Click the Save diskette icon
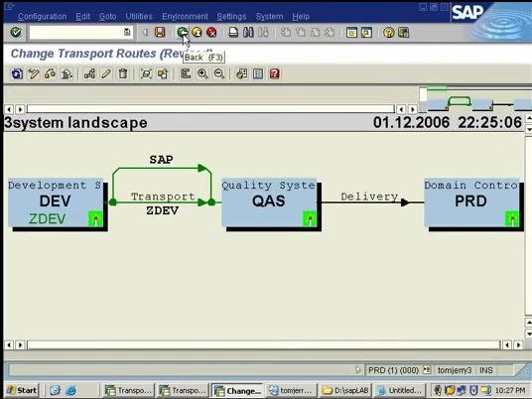 tap(160, 33)
